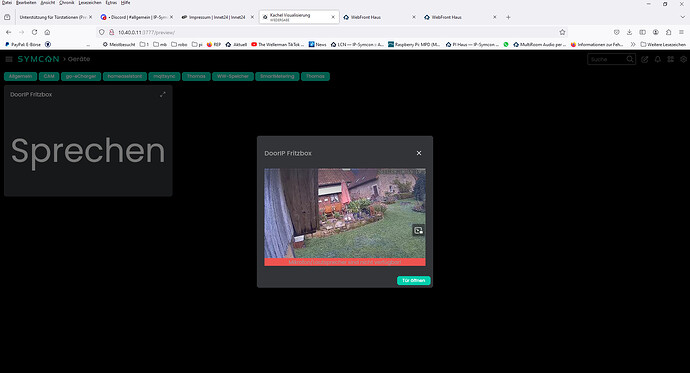Select the CAM category chip

pyautogui.click(x=49, y=76)
